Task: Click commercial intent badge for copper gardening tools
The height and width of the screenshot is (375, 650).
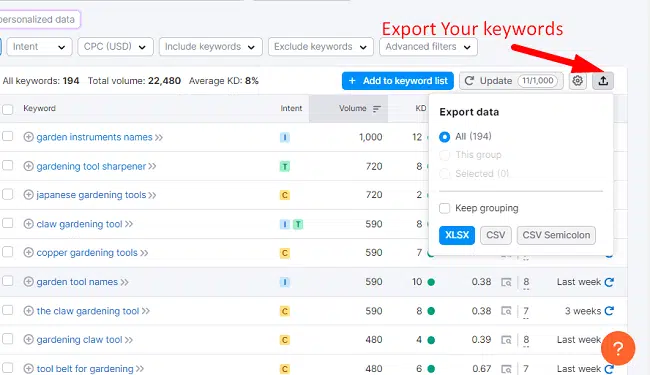Action: point(284,253)
